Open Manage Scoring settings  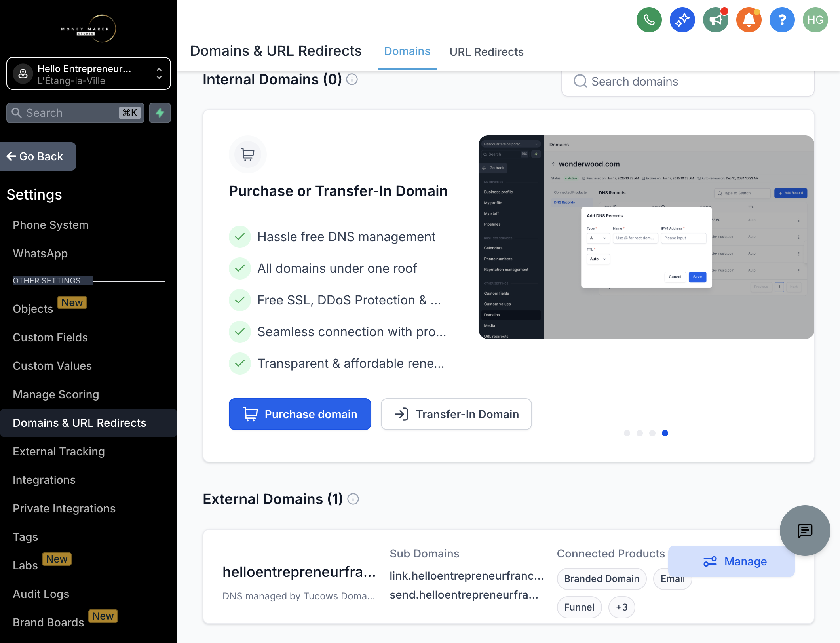coord(56,394)
